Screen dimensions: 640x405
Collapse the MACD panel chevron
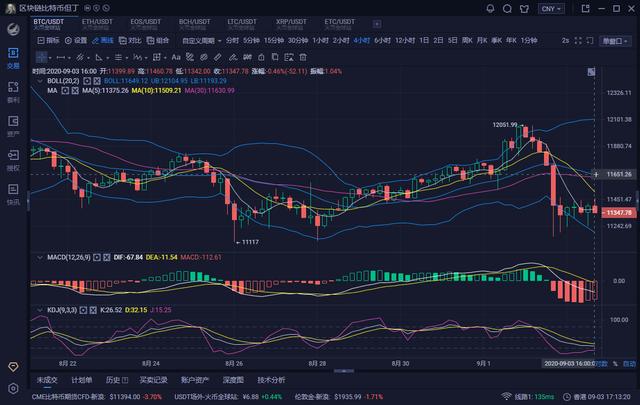coord(40,257)
